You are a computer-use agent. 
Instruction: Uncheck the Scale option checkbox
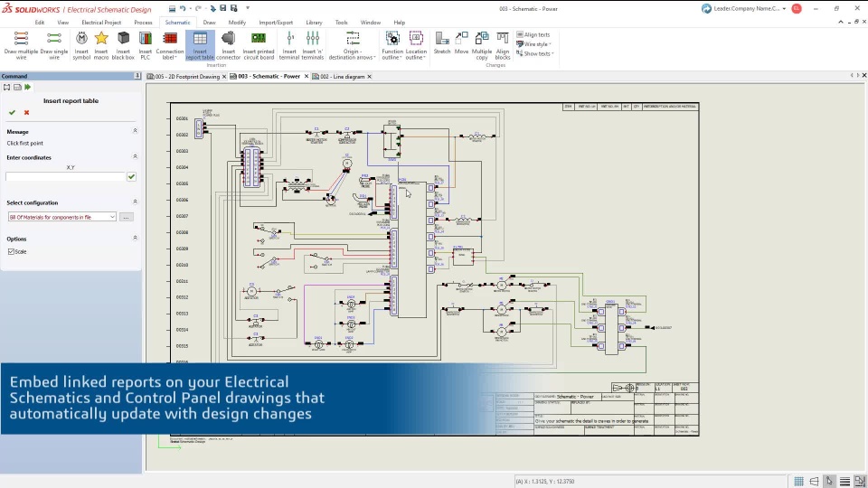point(11,251)
